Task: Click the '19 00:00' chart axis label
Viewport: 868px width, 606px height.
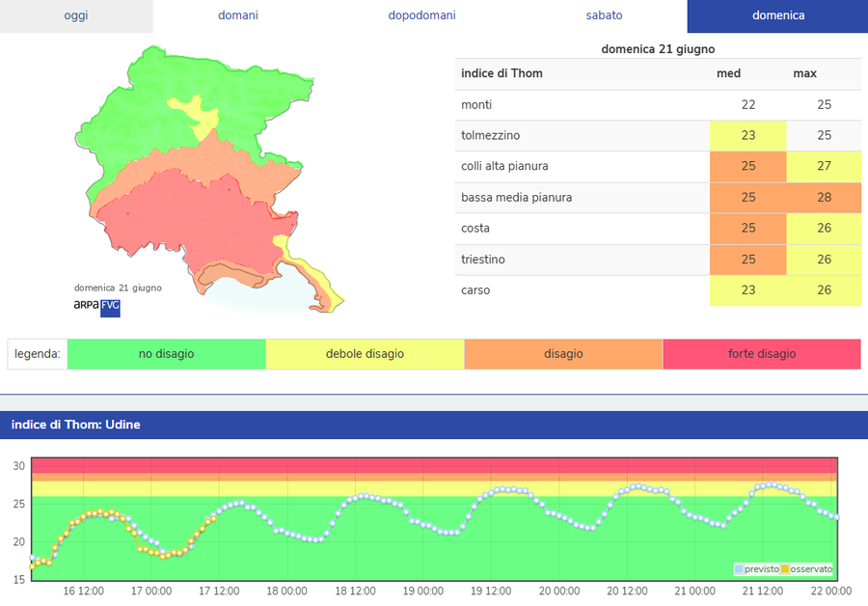Action: (423, 592)
